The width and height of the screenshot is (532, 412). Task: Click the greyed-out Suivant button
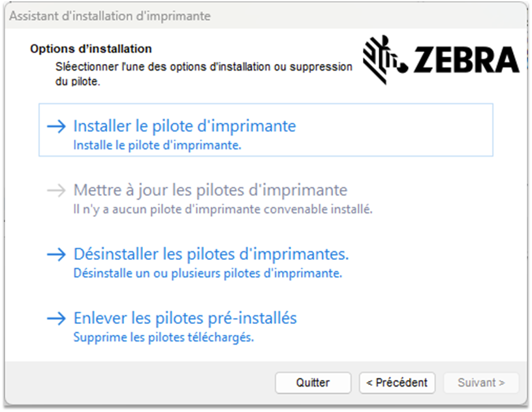(481, 383)
